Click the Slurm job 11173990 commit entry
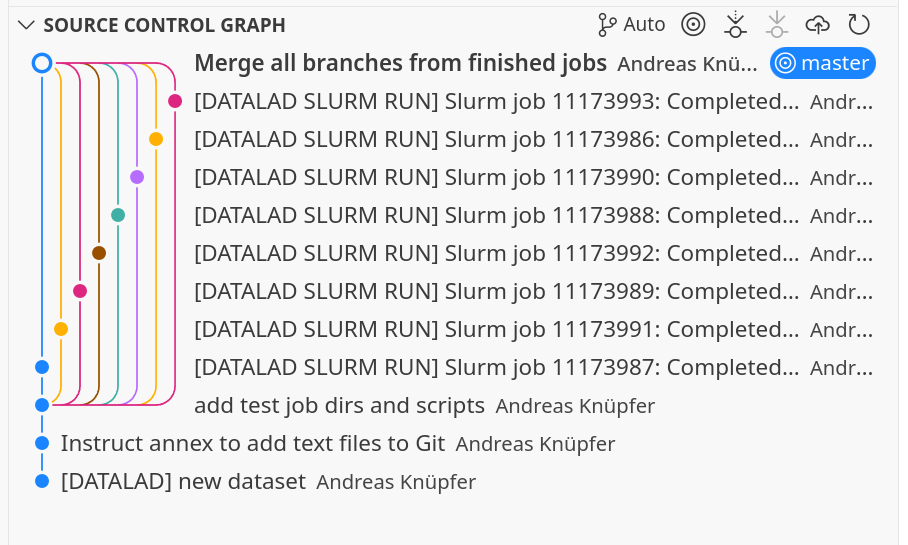 (x=496, y=177)
